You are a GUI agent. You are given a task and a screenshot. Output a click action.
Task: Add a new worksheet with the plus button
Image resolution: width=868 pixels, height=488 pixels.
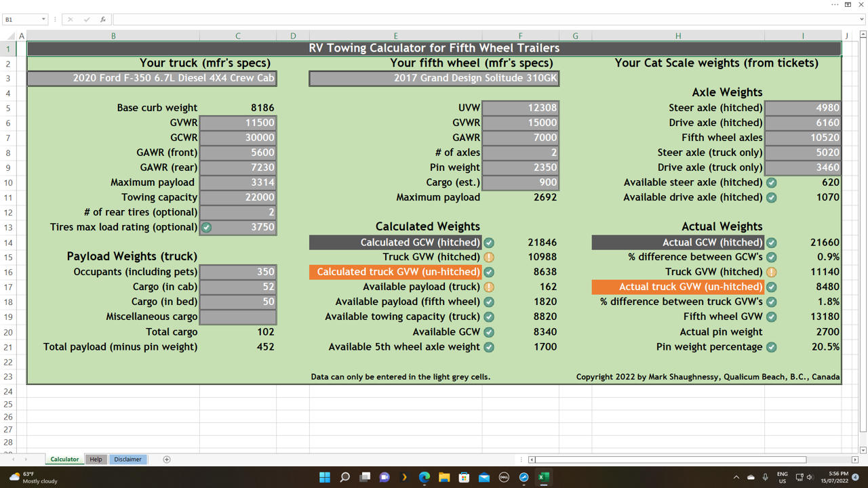click(x=166, y=459)
